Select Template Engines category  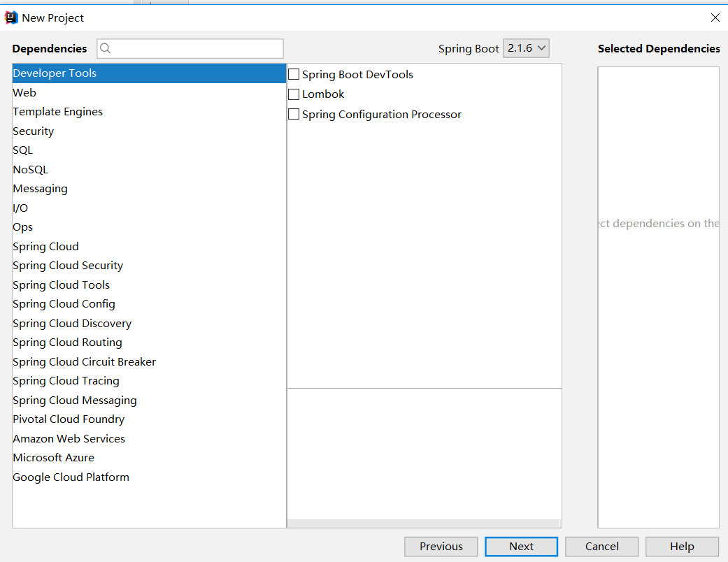(57, 112)
